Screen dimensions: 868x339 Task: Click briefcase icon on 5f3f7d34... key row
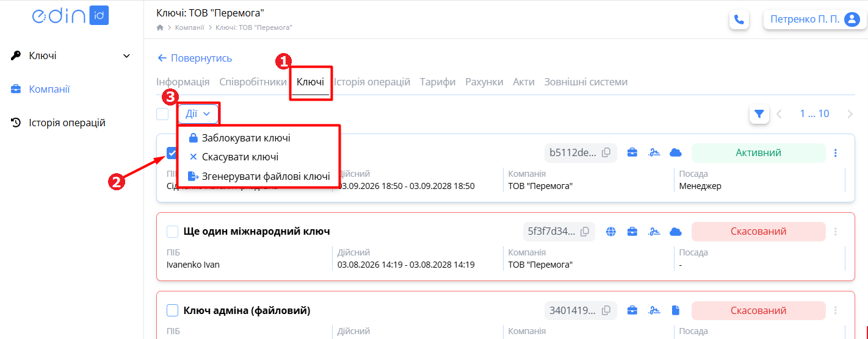coord(632,232)
